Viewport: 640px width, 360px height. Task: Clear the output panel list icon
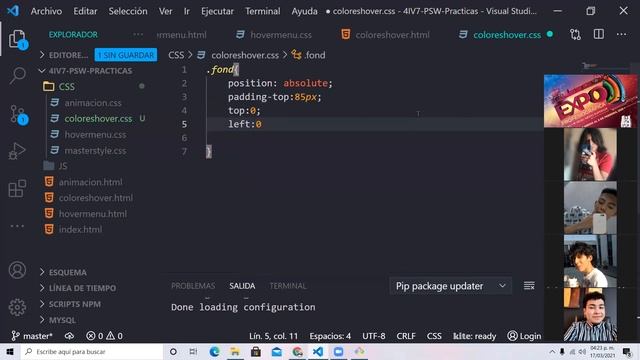click(x=529, y=286)
